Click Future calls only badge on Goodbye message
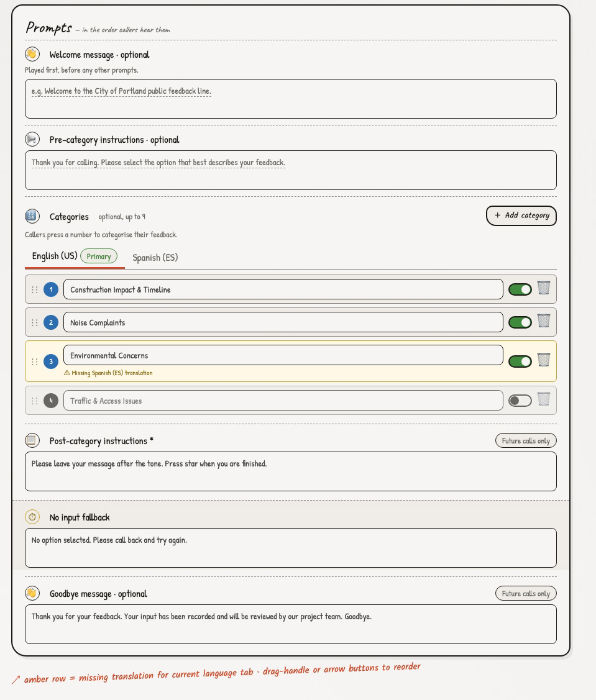Image resolution: width=596 pixels, height=700 pixels. pyautogui.click(x=526, y=593)
